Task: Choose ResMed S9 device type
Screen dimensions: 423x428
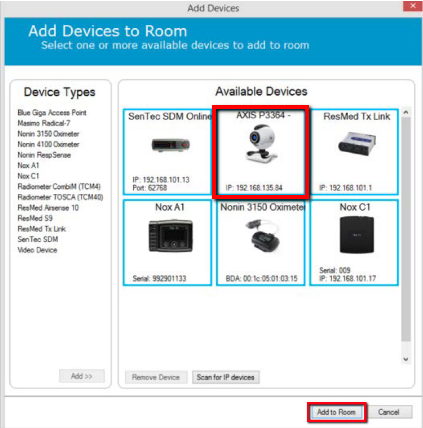Action: click(x=35, y=218)
